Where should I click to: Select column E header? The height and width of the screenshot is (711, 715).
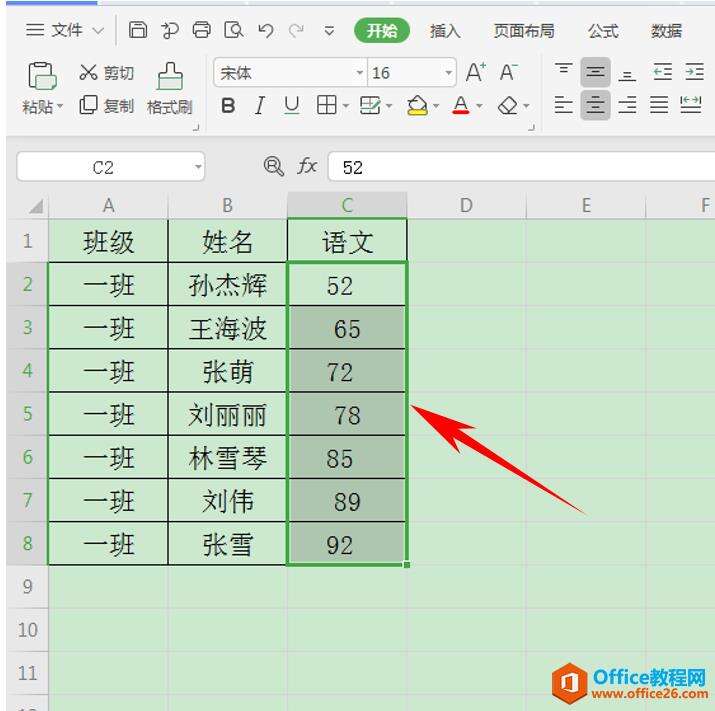point(586,205)
